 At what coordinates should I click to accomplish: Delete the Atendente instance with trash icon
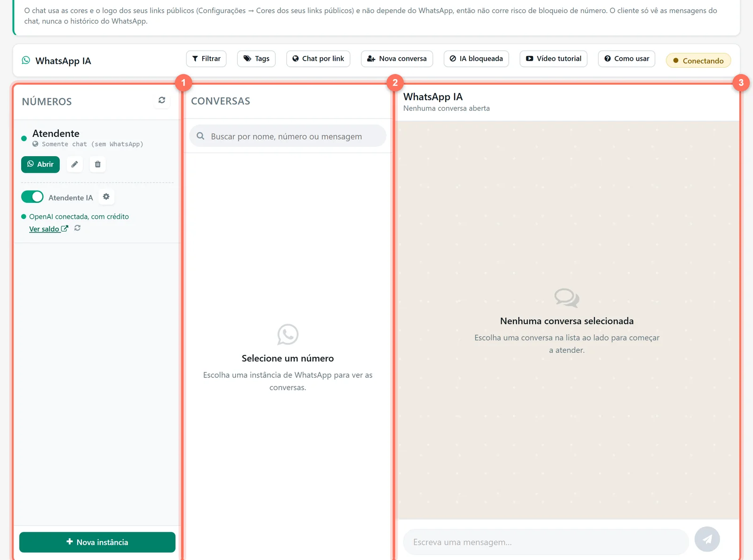(98, 164)
